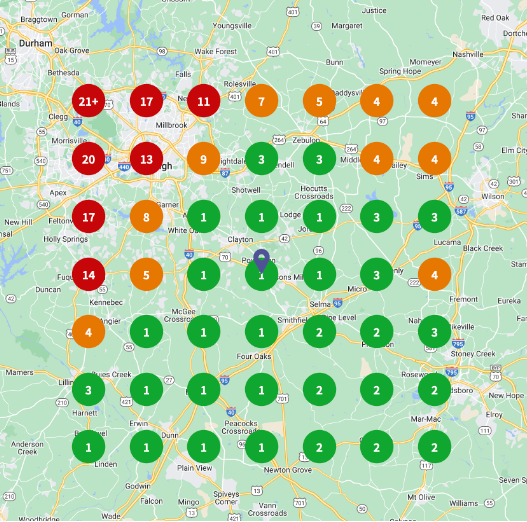This screenshot has height=522, width=527.
Task: Click the Wake Forest map label
Action: coord(216,51)
